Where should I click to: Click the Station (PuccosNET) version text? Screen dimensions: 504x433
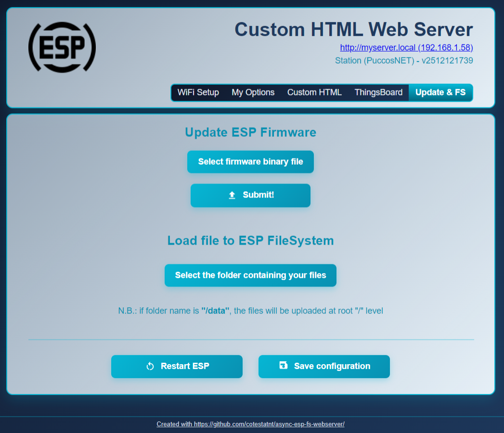point(404,61)
